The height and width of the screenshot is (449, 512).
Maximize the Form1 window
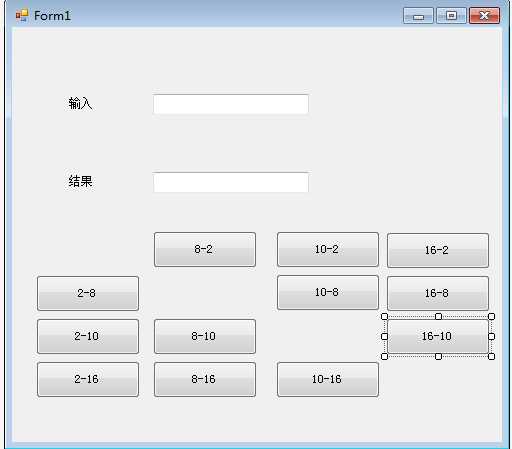click(x=451, y=16)
